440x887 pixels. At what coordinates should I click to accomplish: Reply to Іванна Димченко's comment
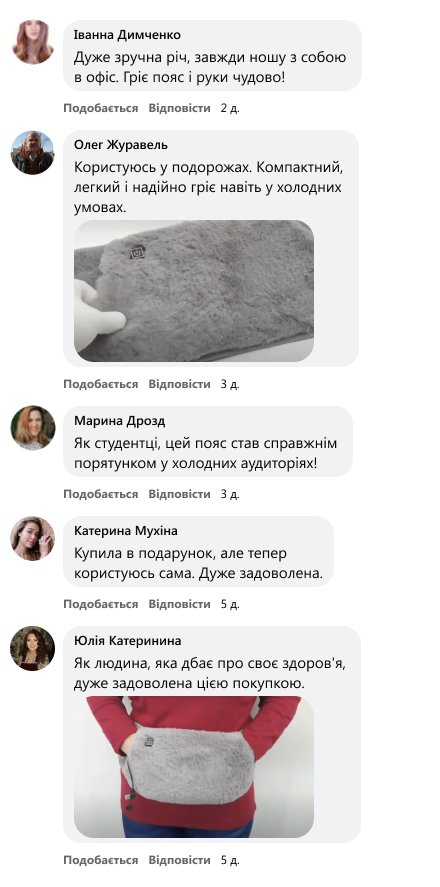[179, 108]
